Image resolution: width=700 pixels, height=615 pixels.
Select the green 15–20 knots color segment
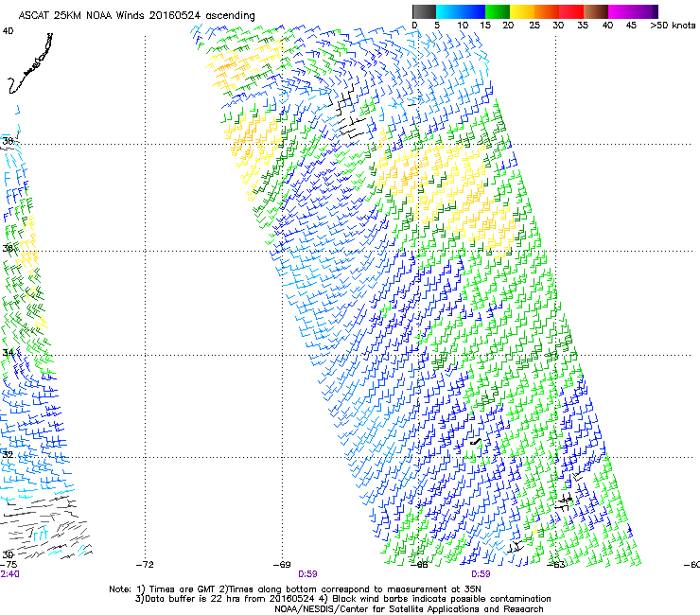498,11
